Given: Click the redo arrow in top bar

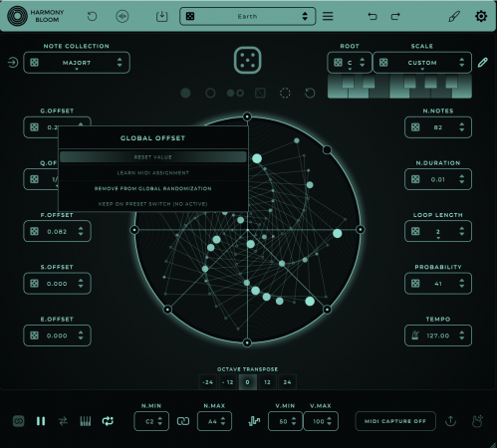Looking at the screenshot, I should tap(395, 16).
